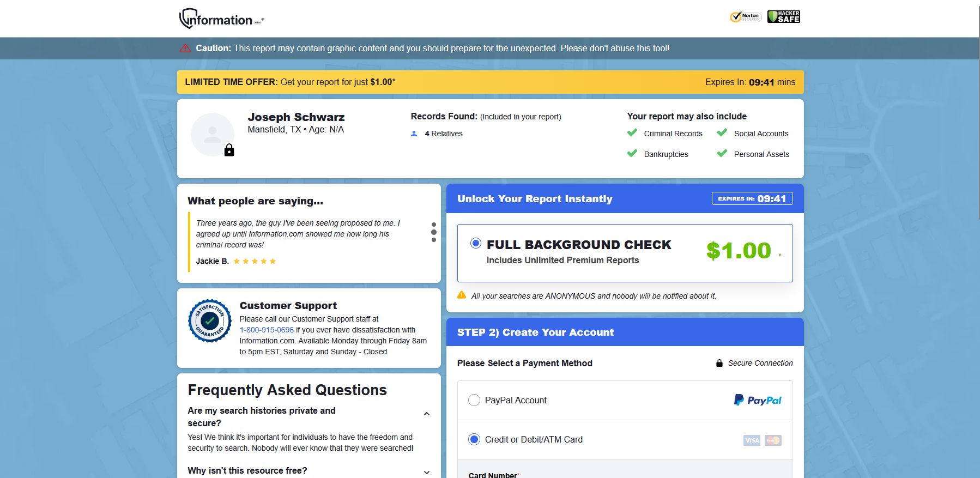Click the locked profile avatar icon

tap(213, 135)
